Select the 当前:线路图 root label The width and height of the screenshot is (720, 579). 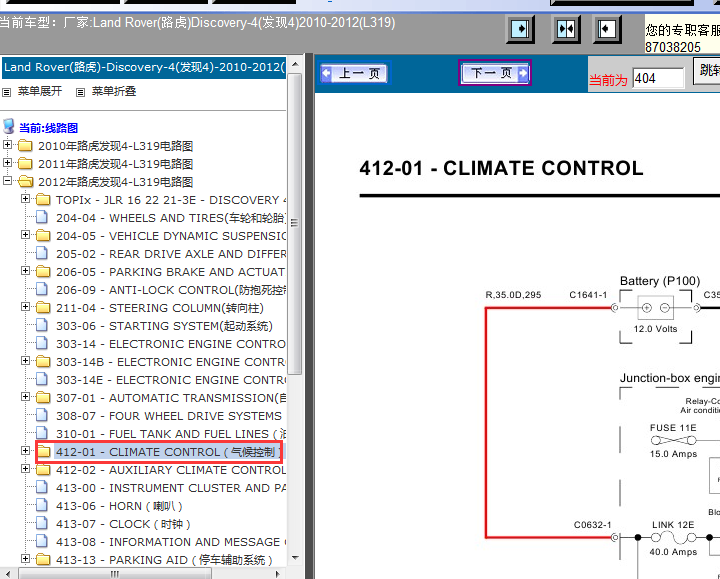(x=48, y=128)
